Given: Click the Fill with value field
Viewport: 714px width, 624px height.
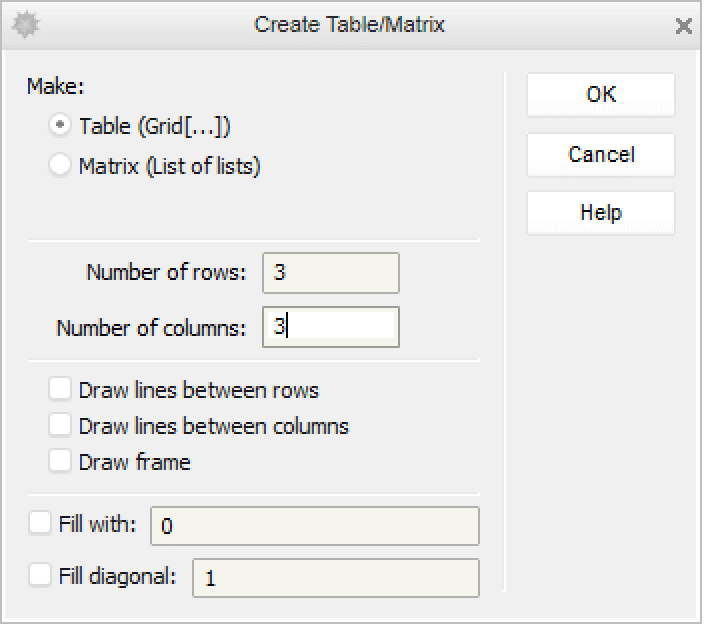Looking at the screenshot, I should point(314,526).
